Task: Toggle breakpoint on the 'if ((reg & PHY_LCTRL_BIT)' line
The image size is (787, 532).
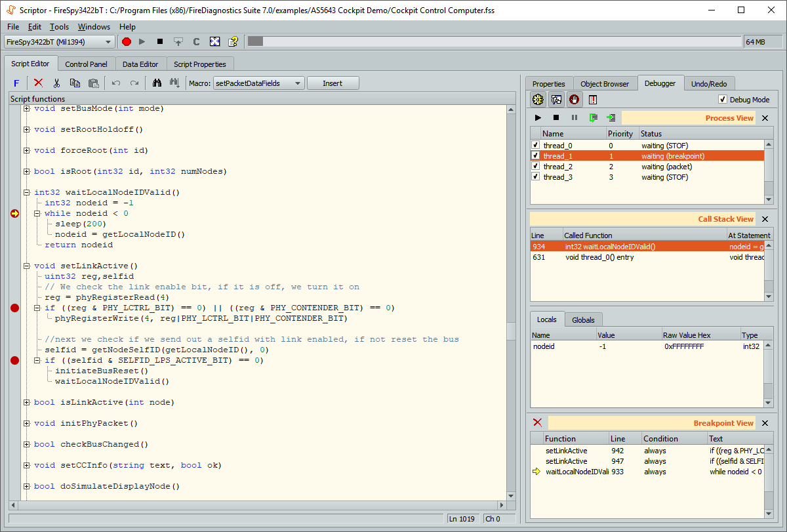Action: click(x=15, y=308)
